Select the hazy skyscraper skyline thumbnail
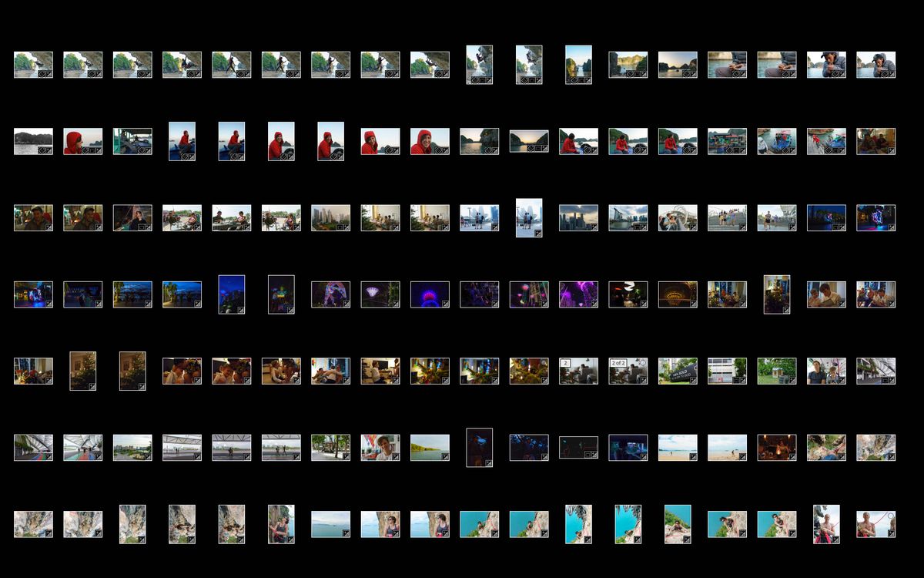 330,218
